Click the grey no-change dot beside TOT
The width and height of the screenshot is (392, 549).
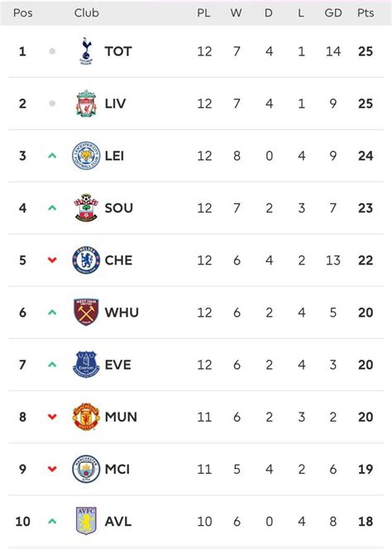52,51
